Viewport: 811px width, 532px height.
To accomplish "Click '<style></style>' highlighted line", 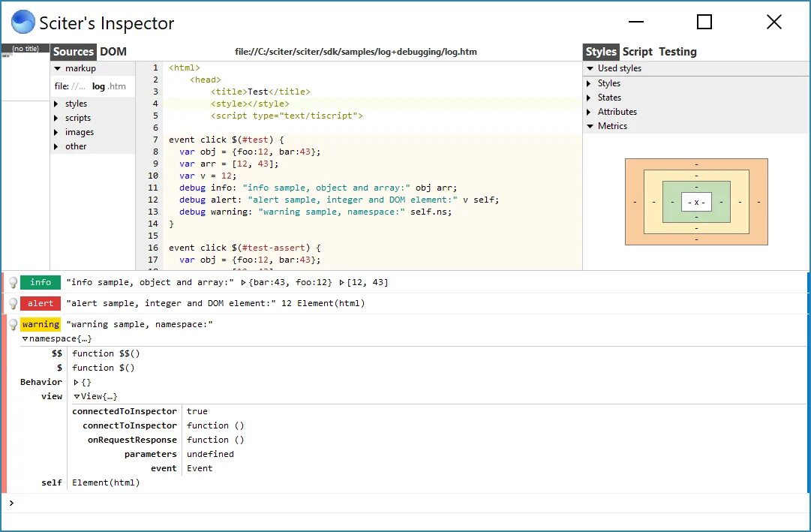I will (250, 104).
